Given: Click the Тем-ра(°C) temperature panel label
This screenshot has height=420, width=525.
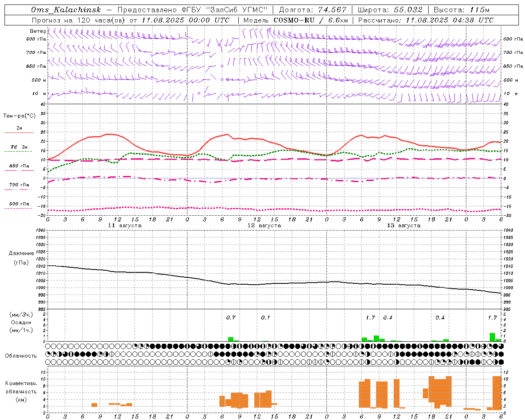Looking at the screenshot, I should (x=19, y=116).
